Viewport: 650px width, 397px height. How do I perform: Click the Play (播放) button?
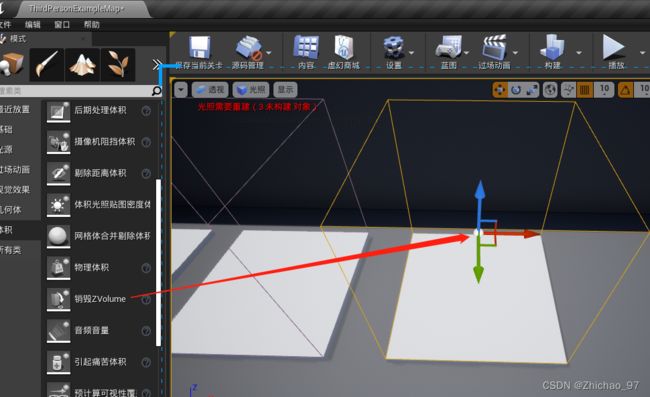click(x=614, y=47)
